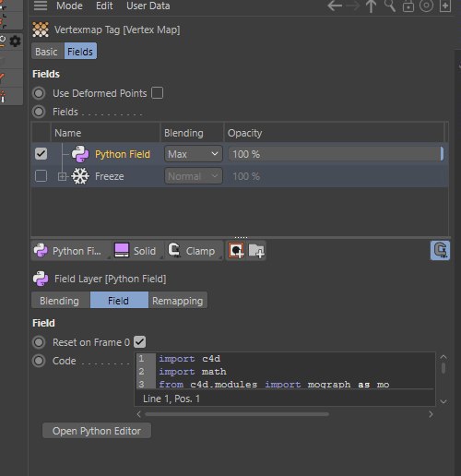This screenshot has width=461, height=476.
Task: Uncheck the Python Field layer checkbox
Action: pyautogui.click(x=41, y=154)
